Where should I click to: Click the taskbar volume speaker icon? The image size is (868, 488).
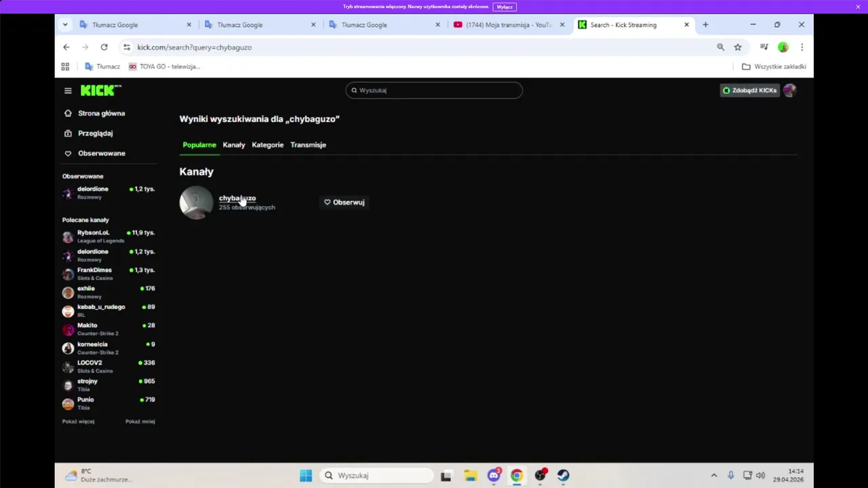(x=760, y=475)
